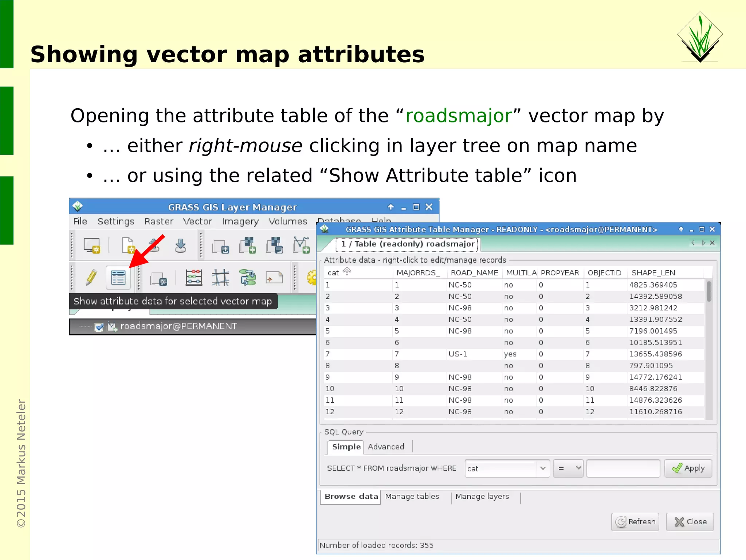Image resolution: width=746 pixels, height=560 pixels.
Task: Open the cat column dropdown in SQL query
Action: pos(507,468)
